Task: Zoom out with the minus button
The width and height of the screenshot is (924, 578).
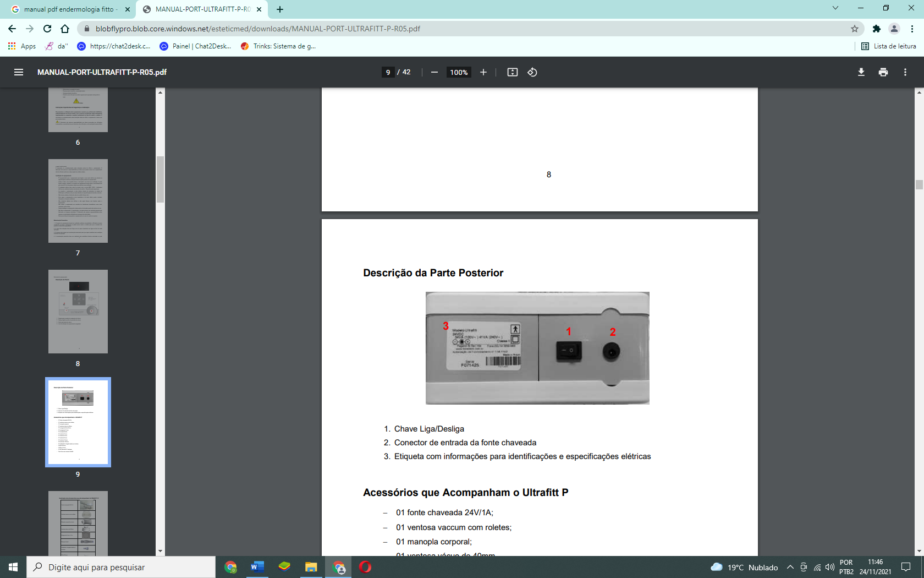Action: 435,72
